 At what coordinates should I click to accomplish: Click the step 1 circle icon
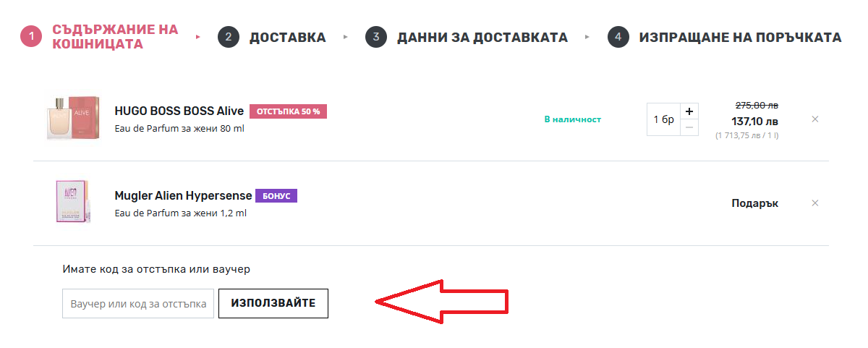point(31,37)
